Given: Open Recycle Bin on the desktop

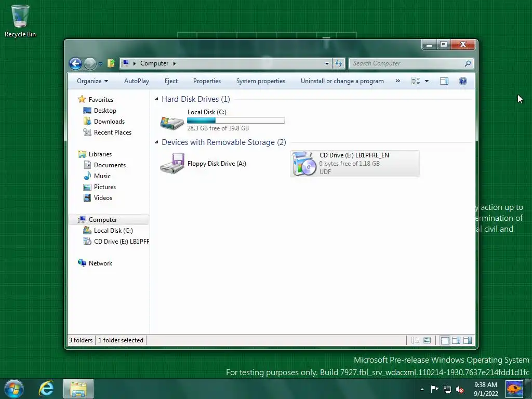Looking at the screenshot, I should click(x=20, y=21).
